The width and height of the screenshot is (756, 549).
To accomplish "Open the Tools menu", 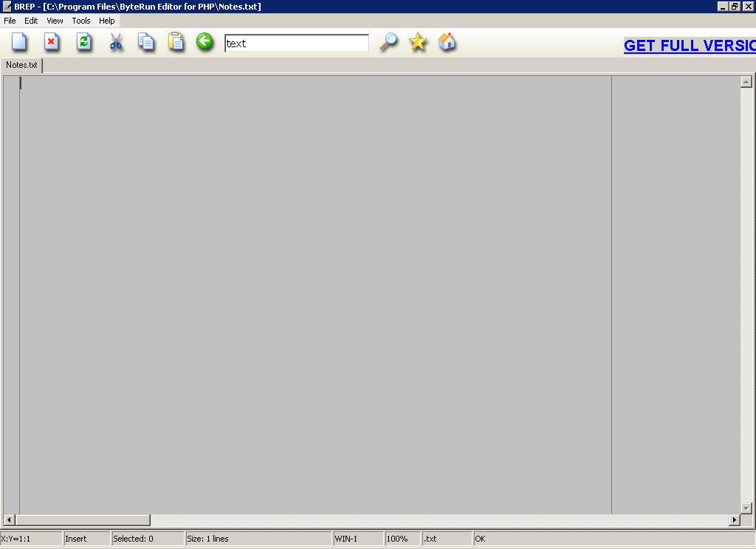I will [x=80, y=21].
